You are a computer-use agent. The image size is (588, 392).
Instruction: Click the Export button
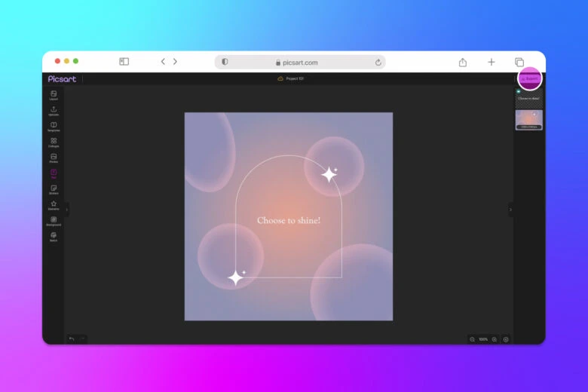coord(531,78)
